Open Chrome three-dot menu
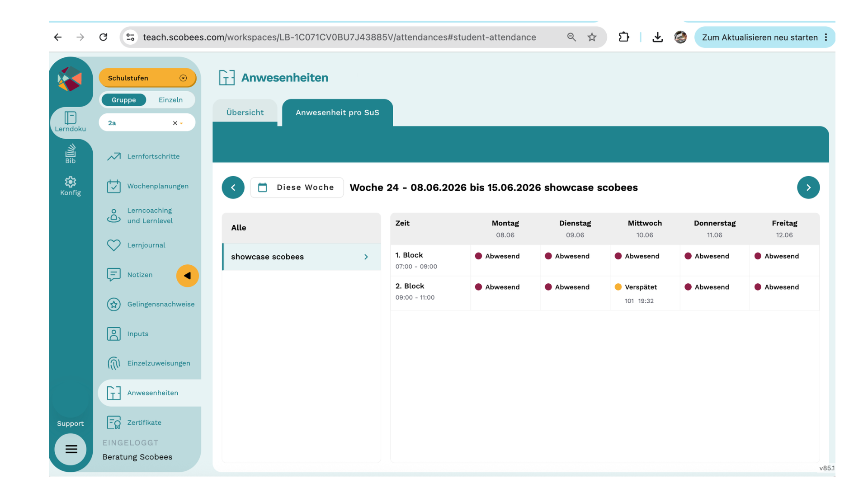Viewport: 868px width, 488px height. click(826, 37)
